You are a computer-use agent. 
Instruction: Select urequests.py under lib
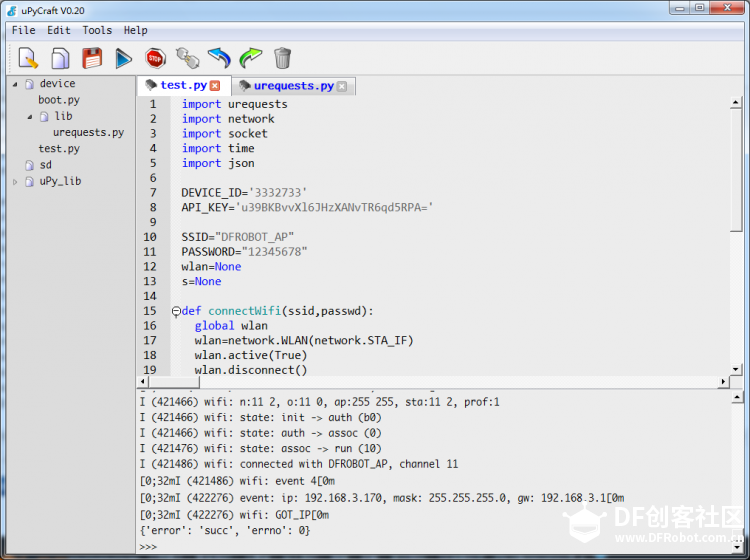pos(88,132)
